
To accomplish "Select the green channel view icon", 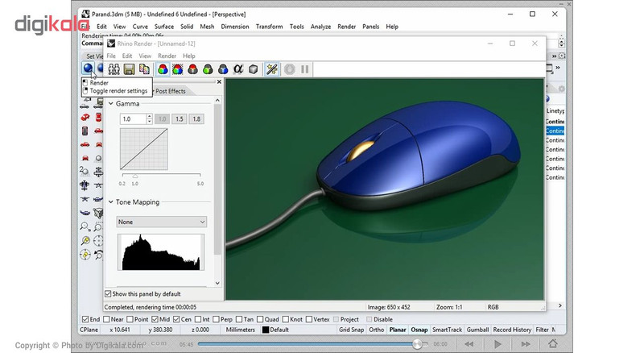I will [208, 69].
